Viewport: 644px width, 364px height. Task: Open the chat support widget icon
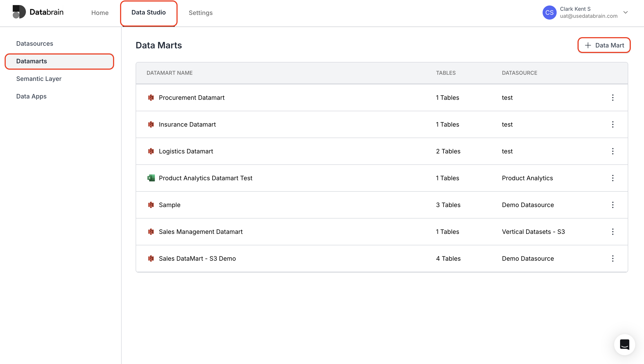click(x=624, y=344)
